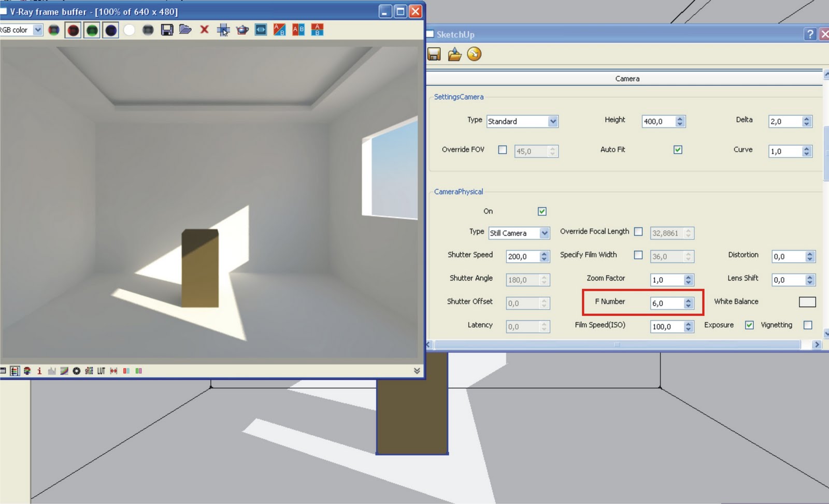The image size is (829, 504).
Task: Switch to RGB channels in frame buffer
Action: (54, 30)
